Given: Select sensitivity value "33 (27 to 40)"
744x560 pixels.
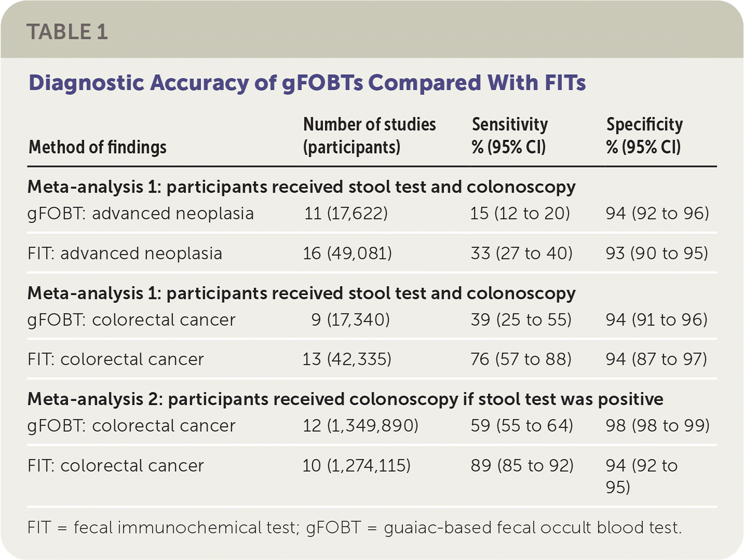Looking at the screenshot, I should (x=521, y=253).
